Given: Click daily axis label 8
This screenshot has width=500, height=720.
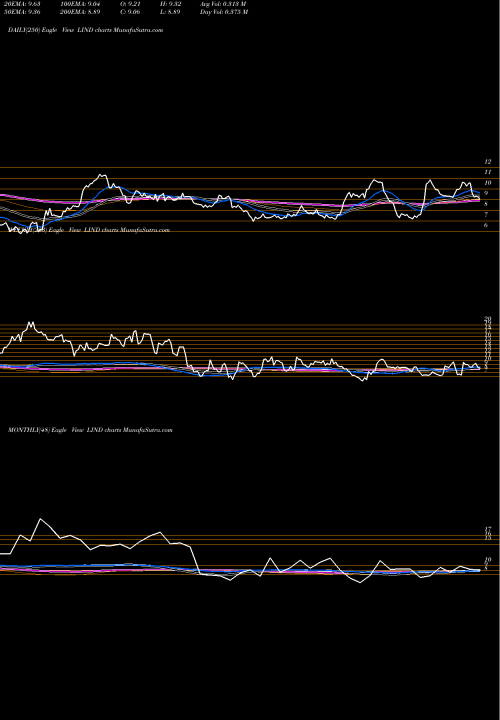Looking at the screenshot, I should tap(486, 204).
